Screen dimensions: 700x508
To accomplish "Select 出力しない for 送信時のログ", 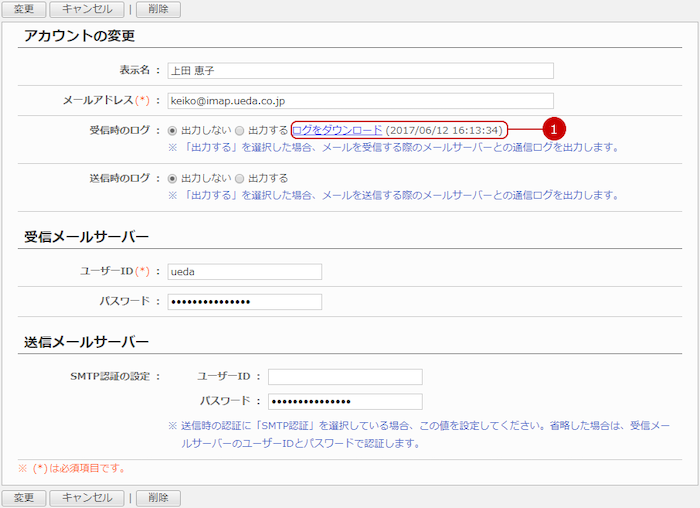I will (x=173, y=178).
